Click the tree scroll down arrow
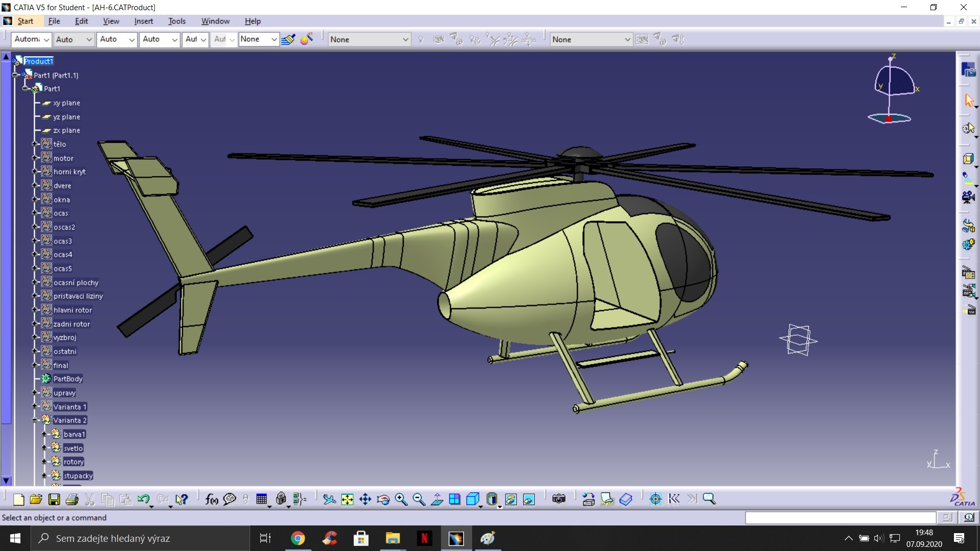Image resolution: width=980 pixels, height=551 pixels. click(x=6, y=481)
